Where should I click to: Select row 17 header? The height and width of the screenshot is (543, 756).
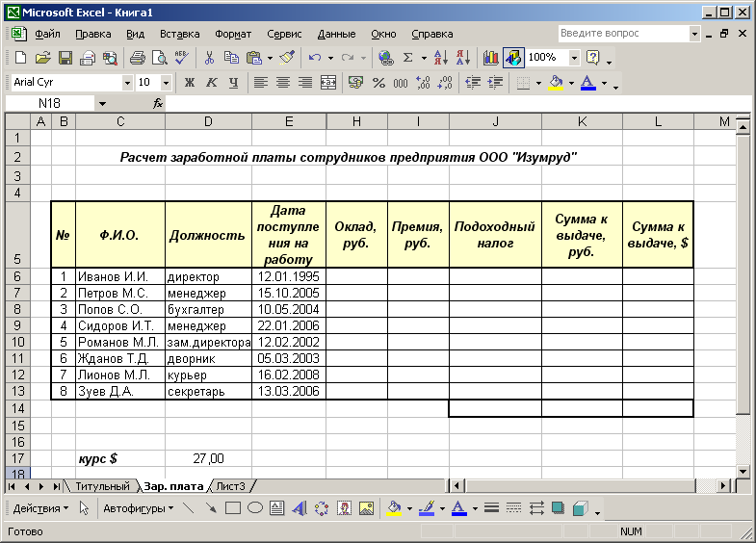pyautogui.click(x=17, y=458)
